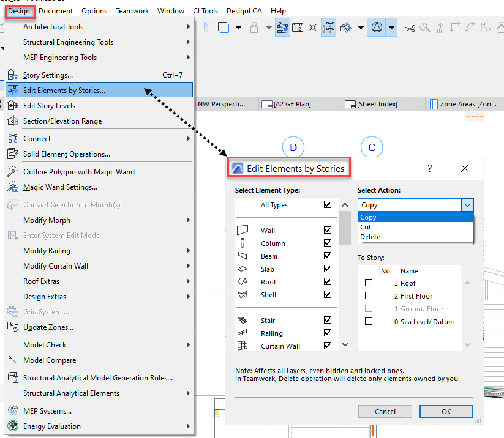Collapse the Select Action combo box
Viewport: 504px width, 438px height.
click(467, 205)
